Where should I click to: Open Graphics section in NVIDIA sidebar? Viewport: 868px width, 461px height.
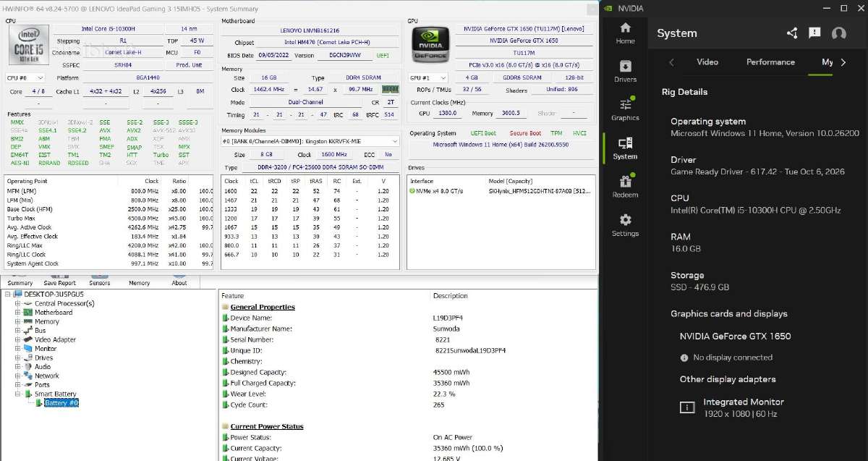tap(625, 109)
